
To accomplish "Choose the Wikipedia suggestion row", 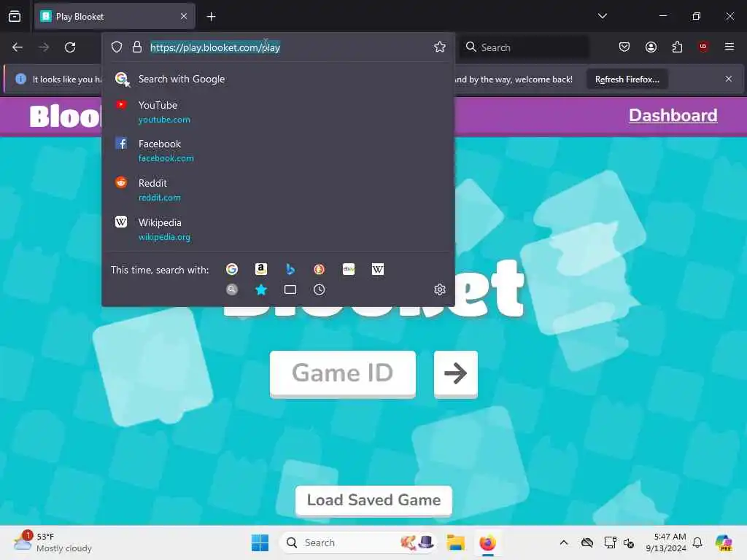I will 278,229.
